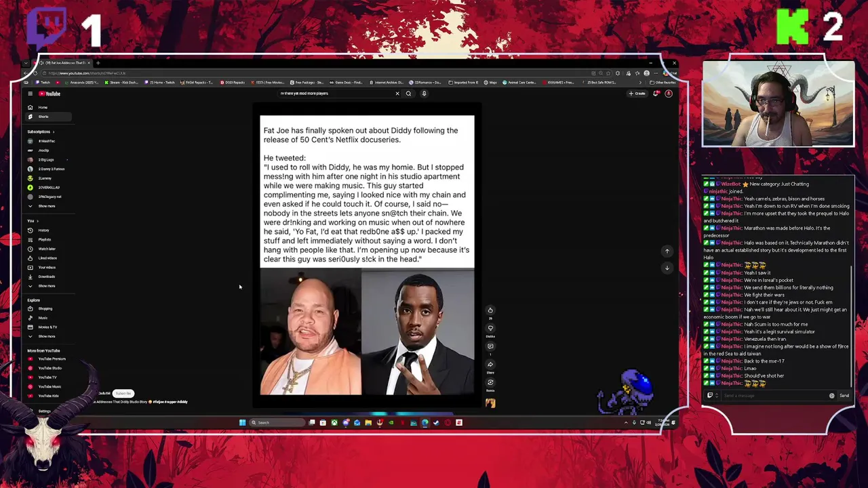Subscribe to the Shorts channel
The height and width of the screenshot is (488, 868).
tap(123, 393)
